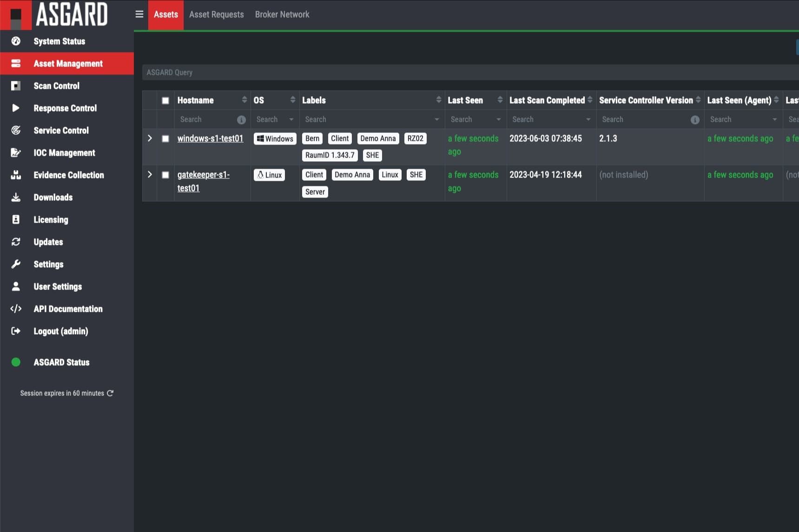
Task: Open the Last Seen filter dropdown
Action: 498,119
